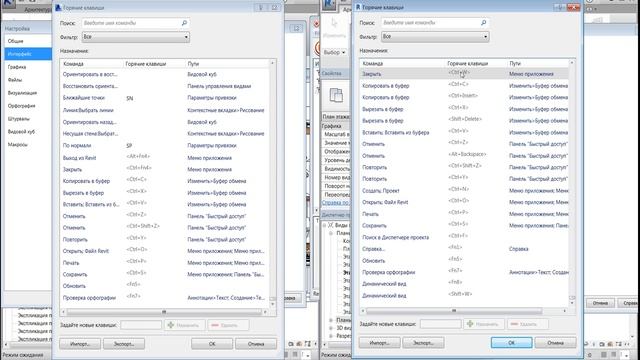The image size is (640, 360).
Task: Select Ориентировать в вост... row in left dialog
Action: [x=165, y=74]
